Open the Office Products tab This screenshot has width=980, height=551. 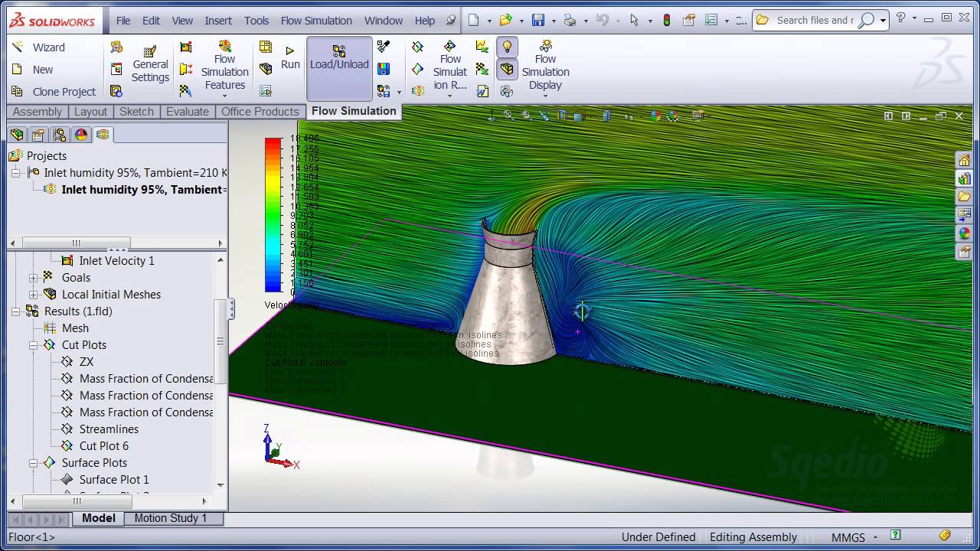coord(260,112)
